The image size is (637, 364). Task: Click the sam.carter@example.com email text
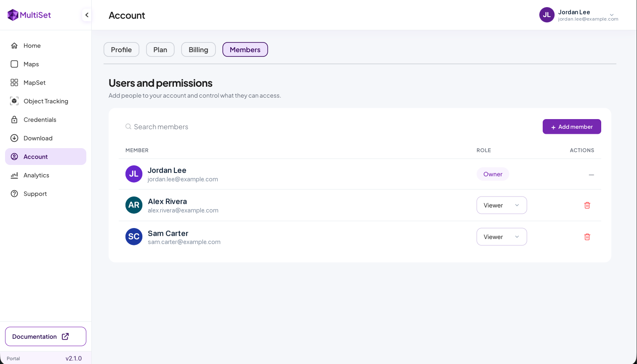pos(184,242)
